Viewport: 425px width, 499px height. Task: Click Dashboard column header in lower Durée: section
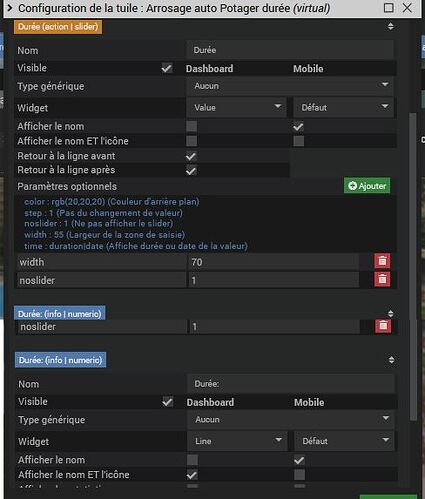(210, 402)
